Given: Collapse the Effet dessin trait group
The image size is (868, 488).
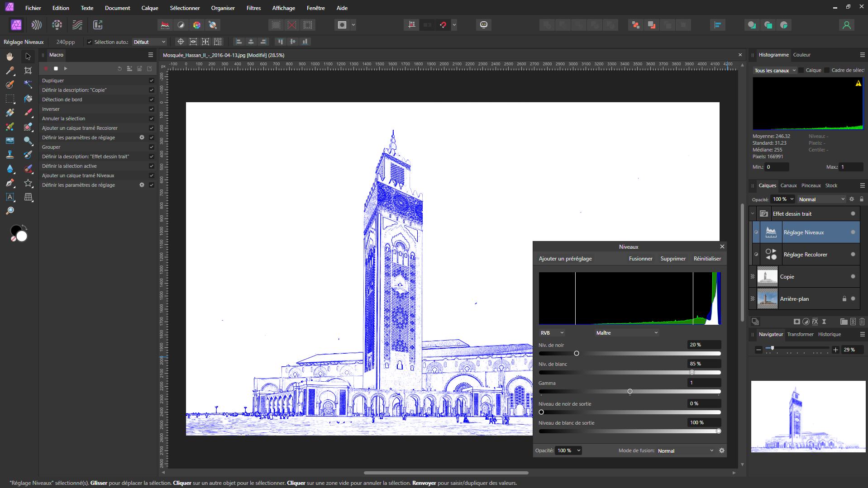Looking at the screenshot, I should coord(753,214).
